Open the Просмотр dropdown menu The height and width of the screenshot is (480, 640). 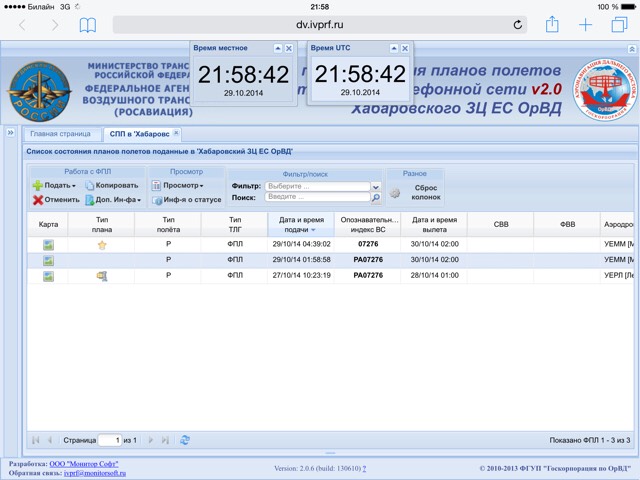pyautogui.click(x=178, y=186)
